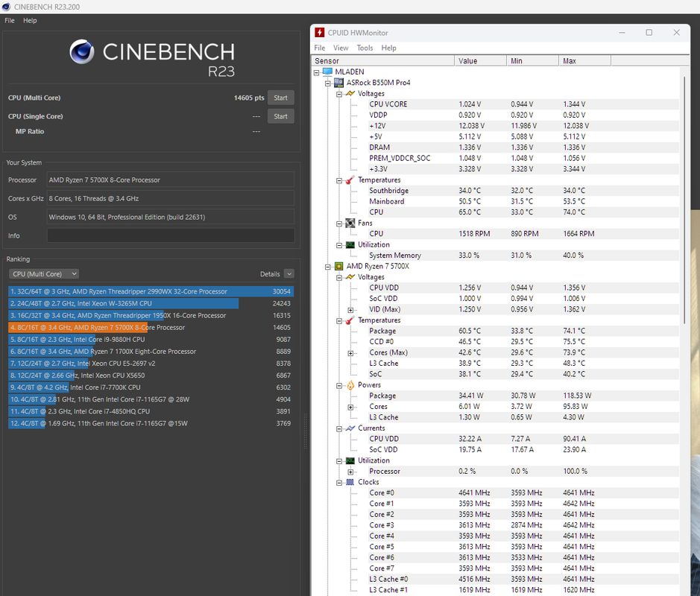Open HWMonitor Tools menu
The image size is (700, 596).
click(x=365, y=48)
